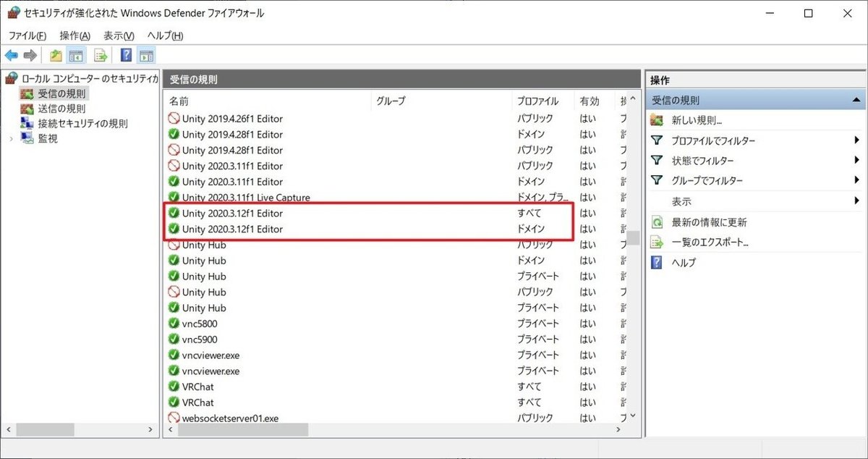868x459 pixels.
Task: Toggle the action pane show/hide toolbar icon
Action: pos(146,55)
